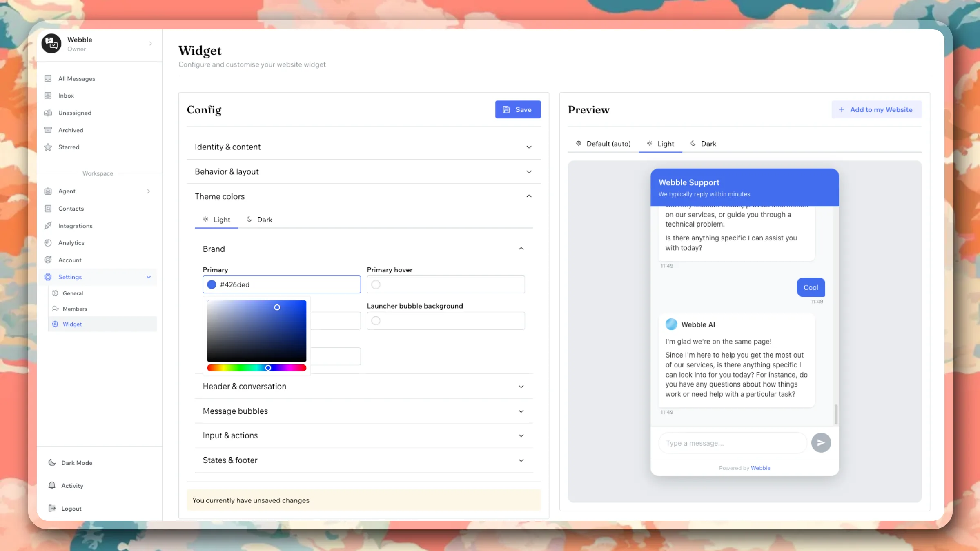Click the rainbow hue slider
Viewport: 980px width, 551px height.
[x=256, y=368]
